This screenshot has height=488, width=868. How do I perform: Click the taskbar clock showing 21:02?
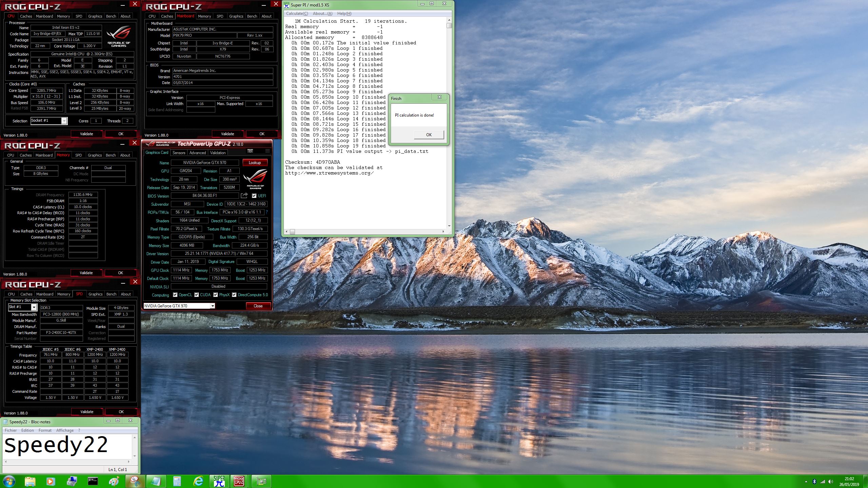tap(849, 482)
